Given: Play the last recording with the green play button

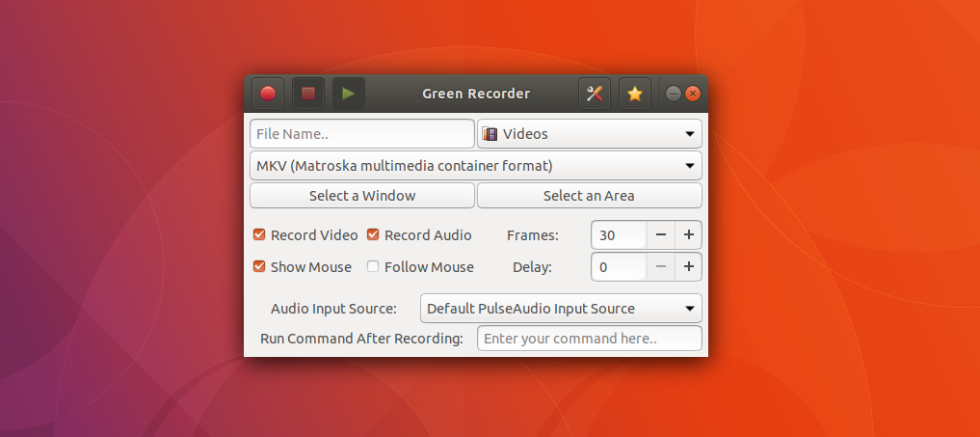Looking at the screenshot, I should point(348,94).
